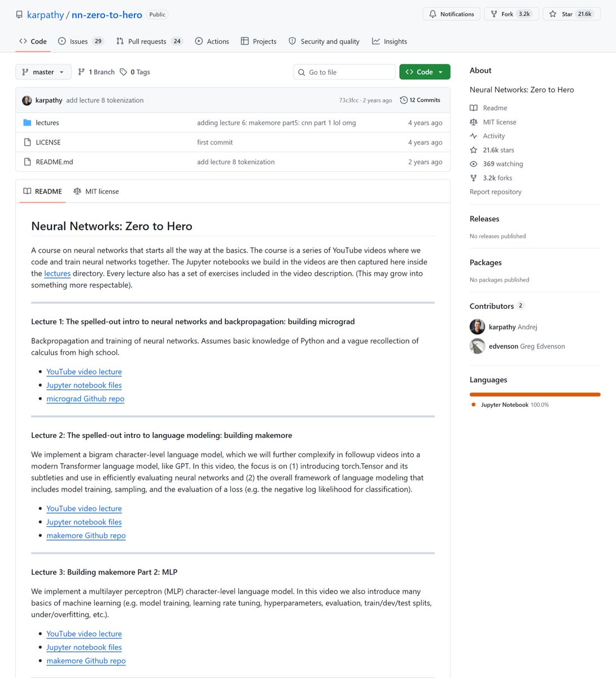Click the tag icon next to 0 Tags

(123, 72)
